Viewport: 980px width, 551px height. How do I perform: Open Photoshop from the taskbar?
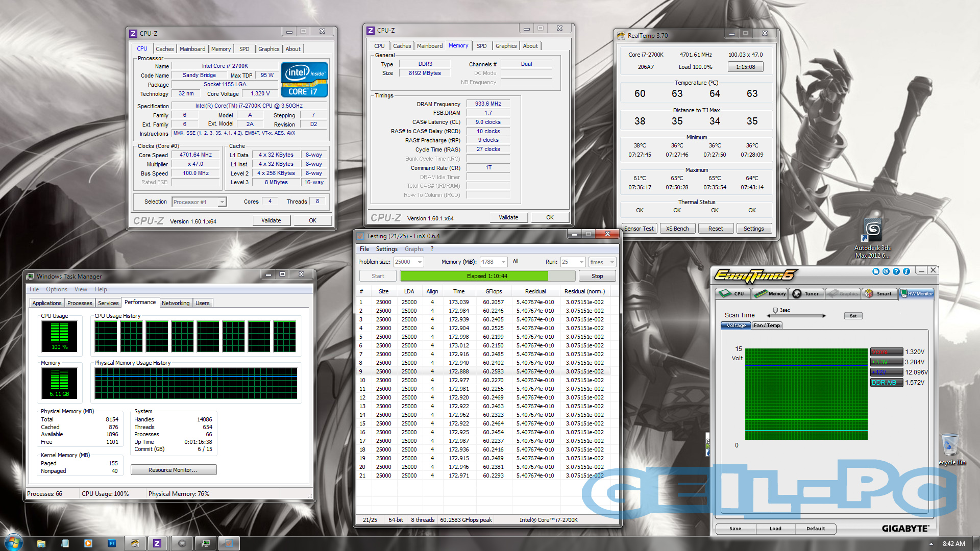pos(112,543)
